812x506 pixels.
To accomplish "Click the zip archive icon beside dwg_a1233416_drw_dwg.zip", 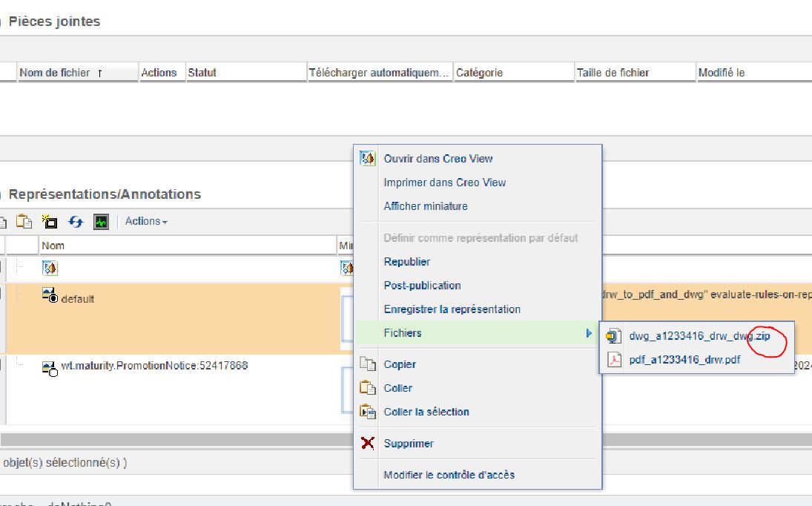I will pos(614,336).
